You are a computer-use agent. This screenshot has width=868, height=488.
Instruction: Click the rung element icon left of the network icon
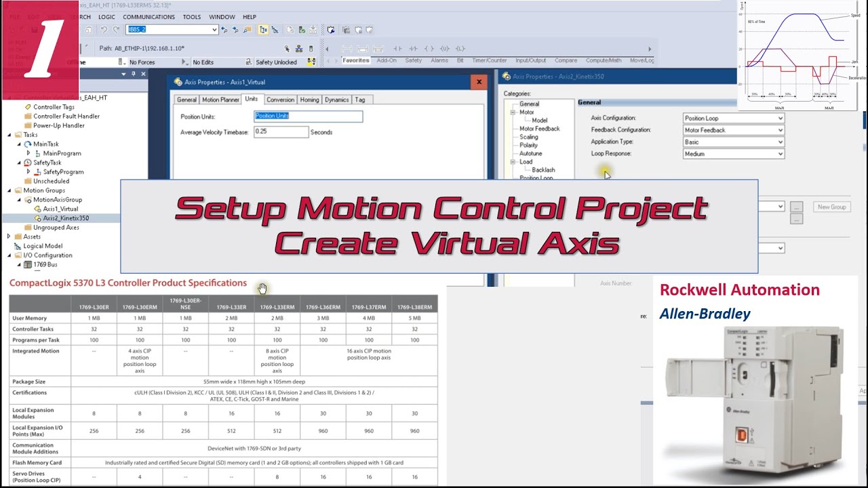tap(288, 49)
